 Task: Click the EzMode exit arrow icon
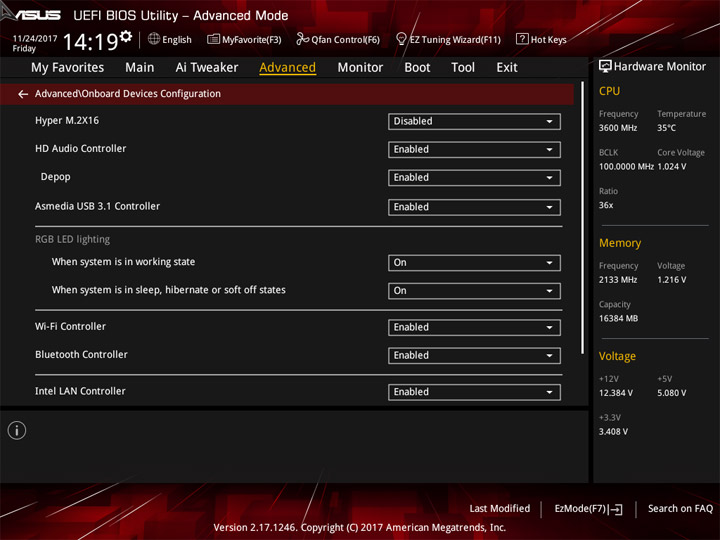(617, 509)
